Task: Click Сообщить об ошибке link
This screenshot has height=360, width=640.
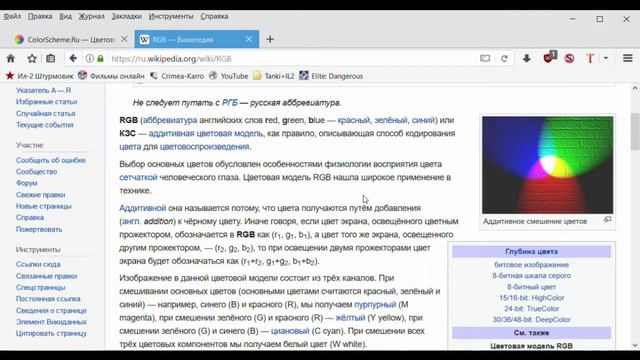Action: tap(51, 160)
